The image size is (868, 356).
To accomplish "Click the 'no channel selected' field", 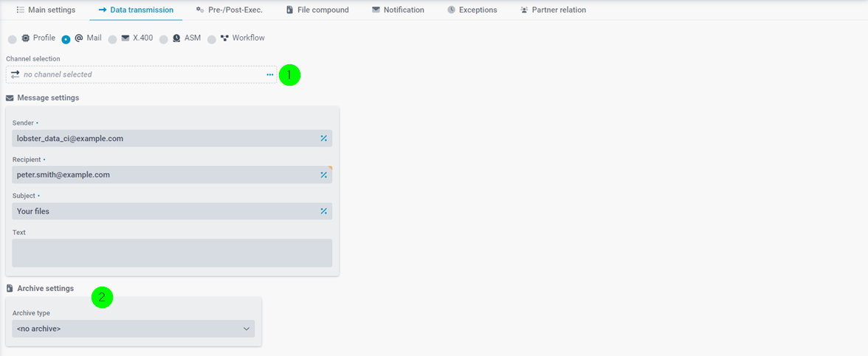I will (x=141, y=74).
